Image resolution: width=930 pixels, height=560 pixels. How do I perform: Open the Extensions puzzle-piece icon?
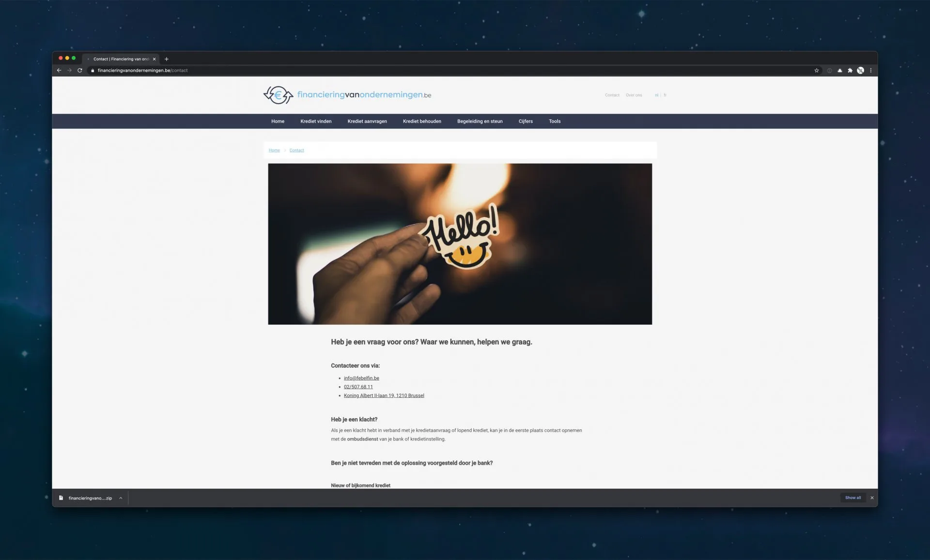click(x=850, y=70)
